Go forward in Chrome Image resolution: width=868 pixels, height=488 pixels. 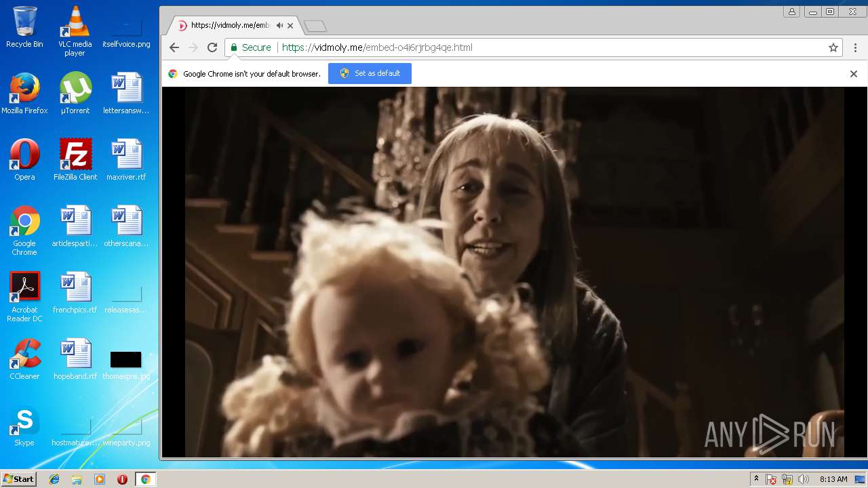point(193,47)
